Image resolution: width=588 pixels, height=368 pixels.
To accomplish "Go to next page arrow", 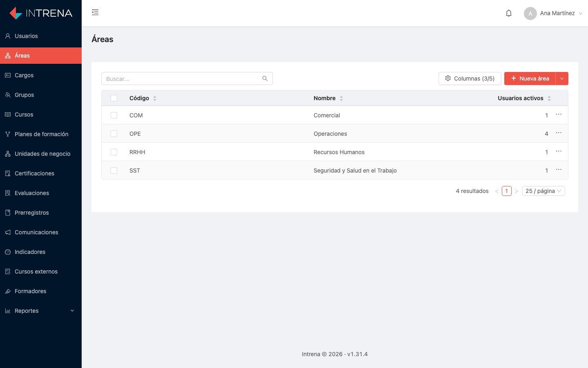I will [517, 191].
